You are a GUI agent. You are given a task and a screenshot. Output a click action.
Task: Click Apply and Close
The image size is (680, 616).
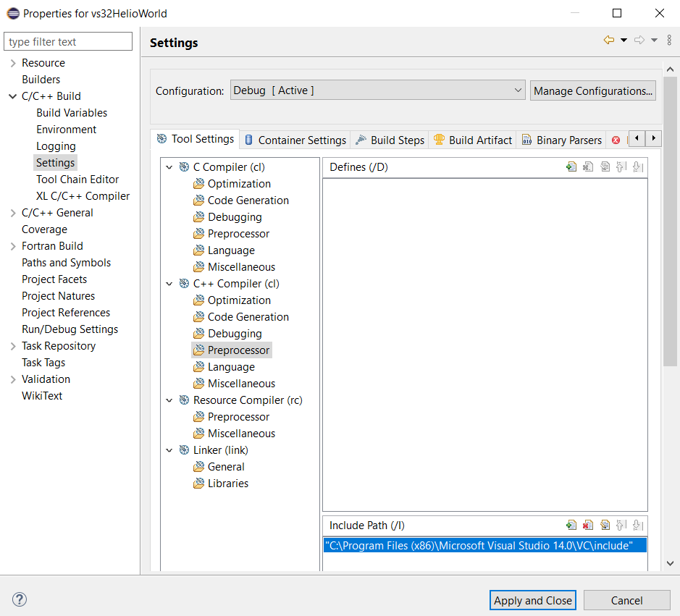pos(532,600)
